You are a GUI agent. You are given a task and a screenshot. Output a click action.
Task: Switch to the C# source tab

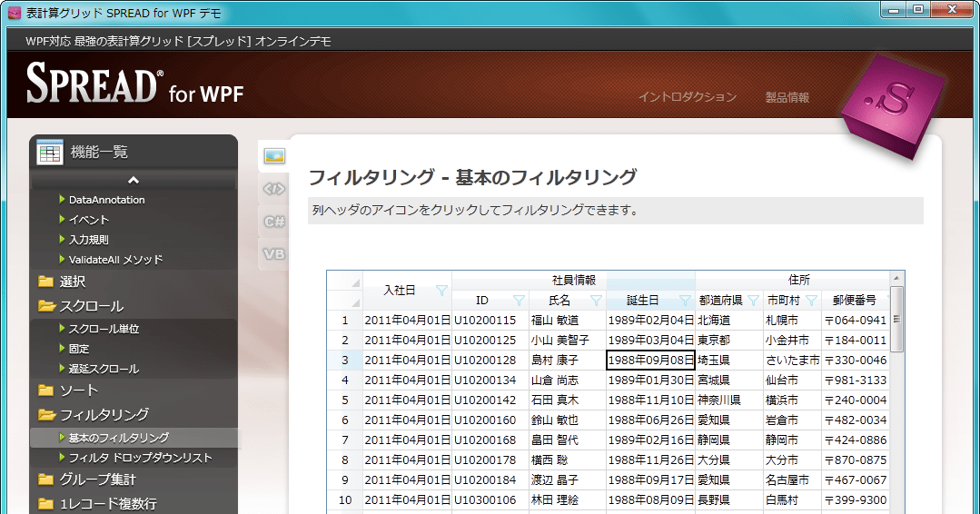274,221
